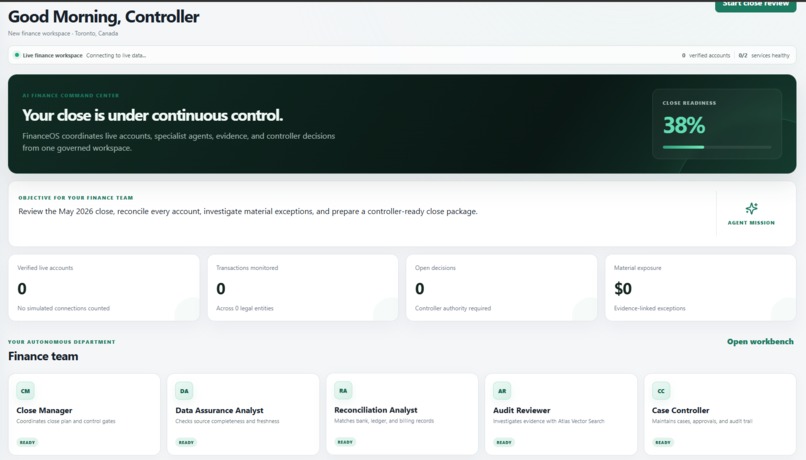This screenshot has height=460, width=806.
Task: Click 'Good Morning, Controller' heading
Action: tap(103, 16)
